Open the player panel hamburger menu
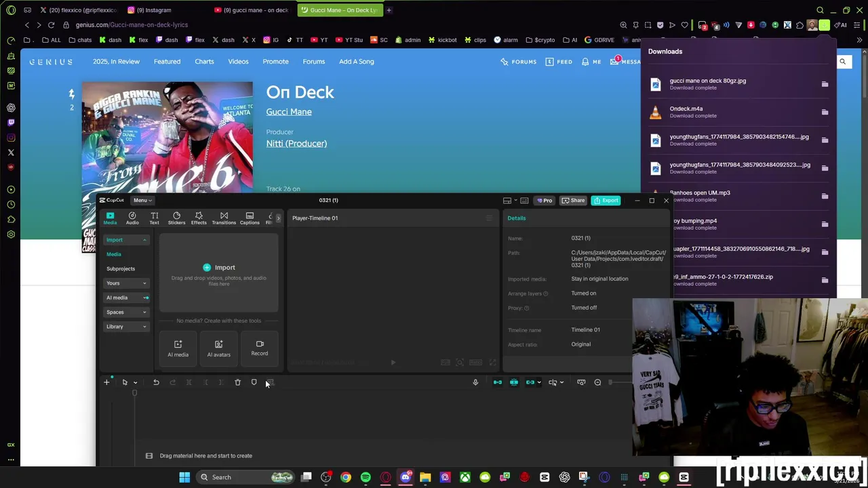 coord(489,218)
